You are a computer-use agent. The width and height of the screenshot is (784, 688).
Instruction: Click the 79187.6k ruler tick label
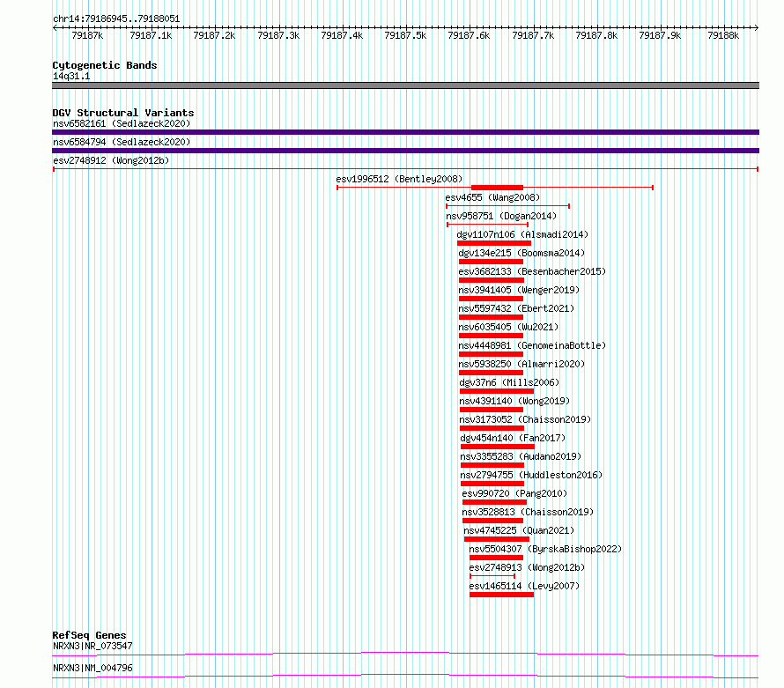point(469,35)
